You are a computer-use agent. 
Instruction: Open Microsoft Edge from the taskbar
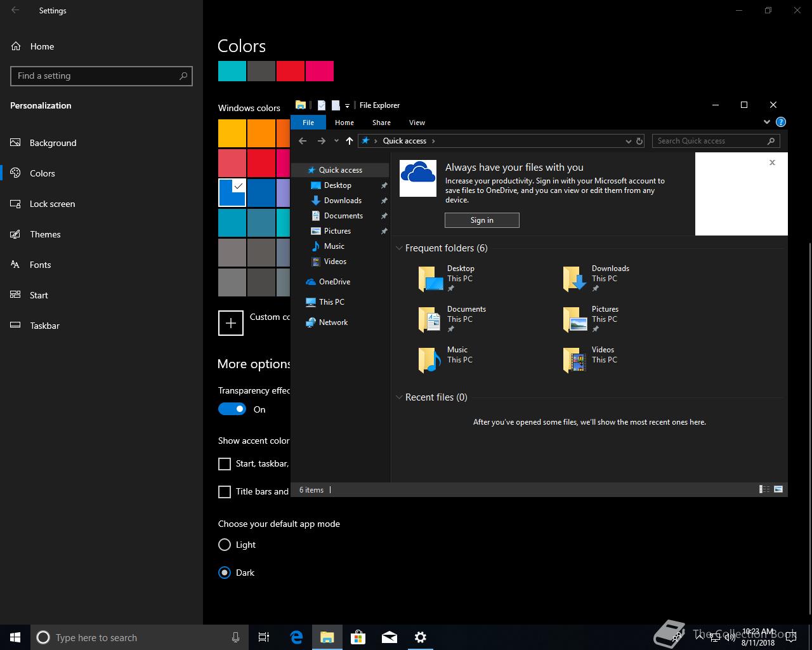point(296,637)
